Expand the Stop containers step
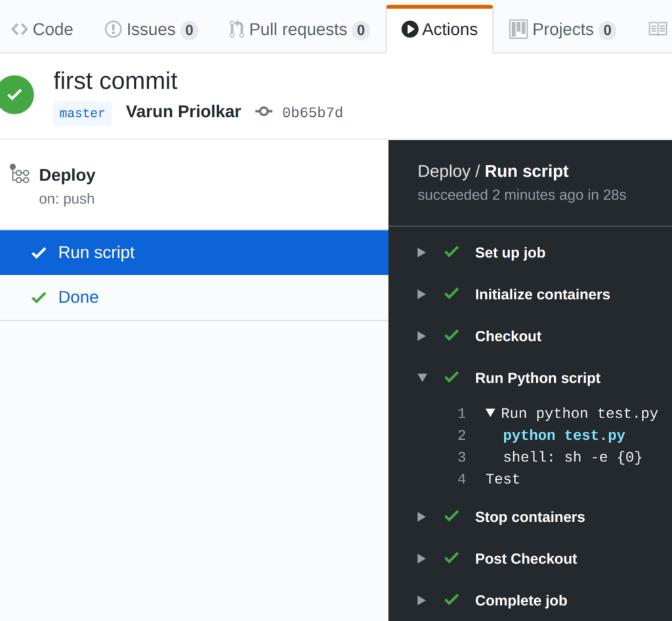Image resolution: width=672 pixels, height=621 pixels. (421, 517)
